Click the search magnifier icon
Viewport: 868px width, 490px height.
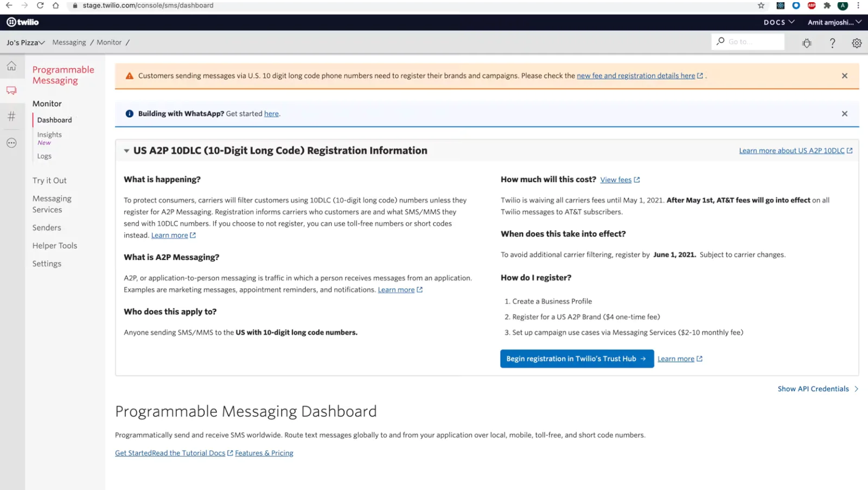tap(720, 41)
